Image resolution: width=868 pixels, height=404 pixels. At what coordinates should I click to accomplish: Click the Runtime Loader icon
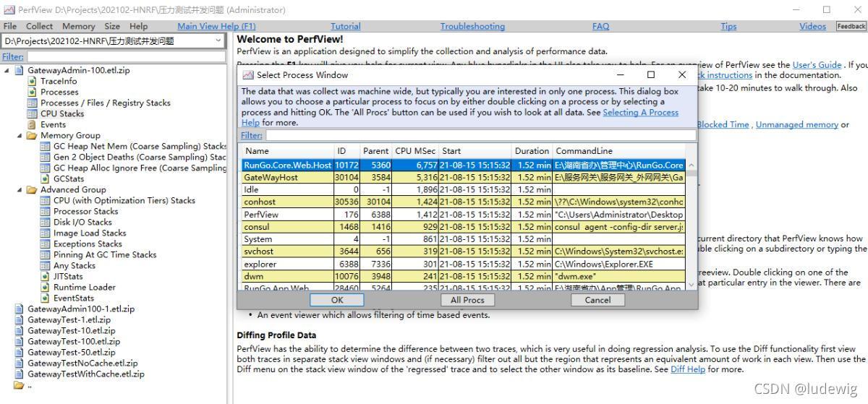pyautogui.click(x=45, y=287)
